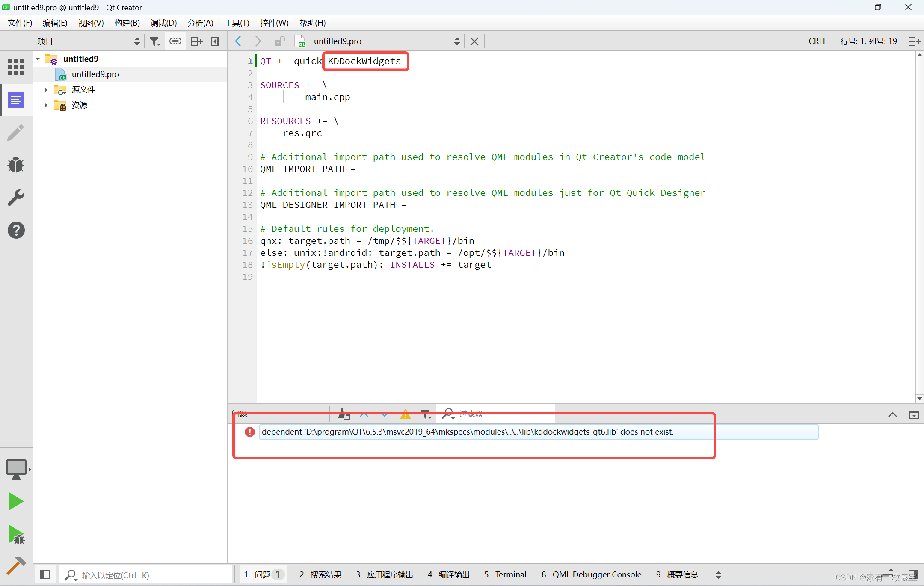Open Projects mode wrench icon
924x586 pixels.
tap(16, 198)
